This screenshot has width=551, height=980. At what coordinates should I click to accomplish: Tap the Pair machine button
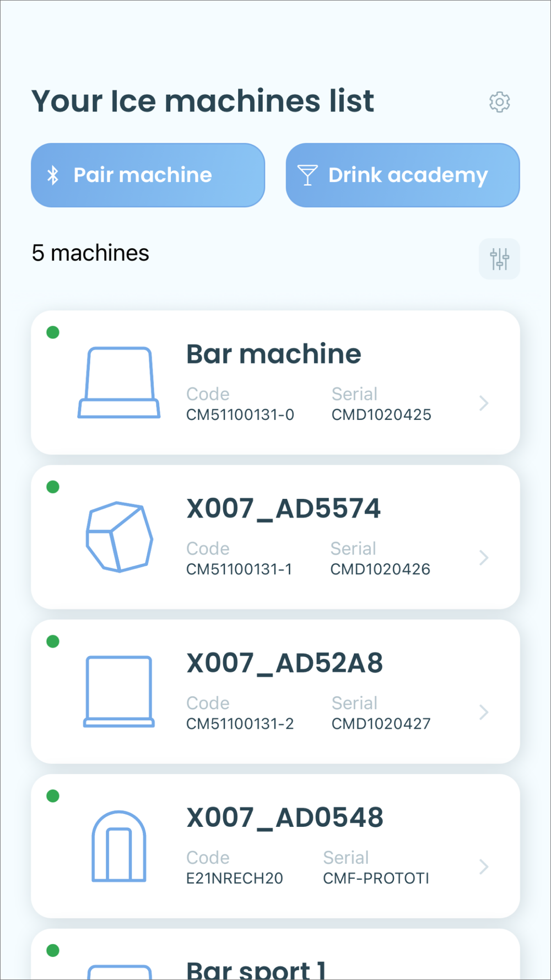(x=148, y=175)
